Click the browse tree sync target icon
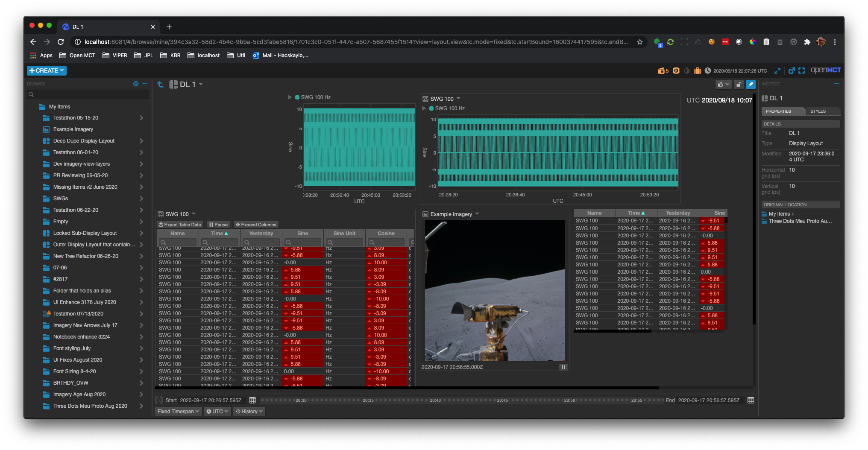 pos(136,84)
